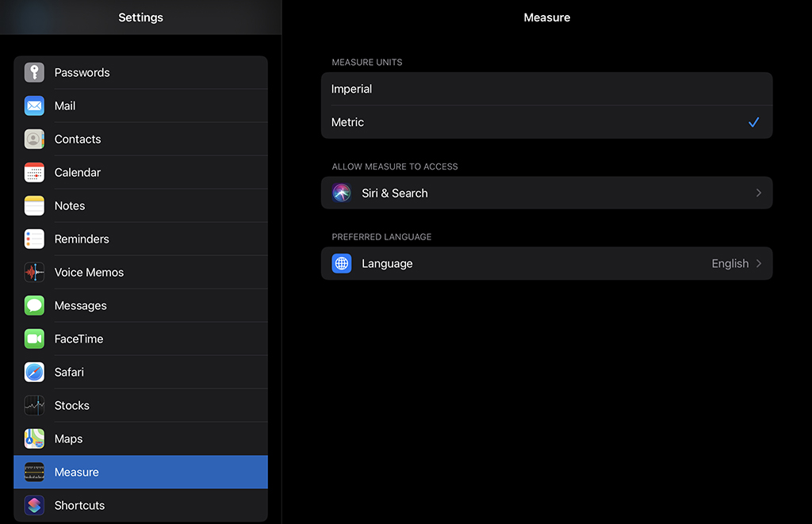Click the Safari compass icon

[34, 372]
